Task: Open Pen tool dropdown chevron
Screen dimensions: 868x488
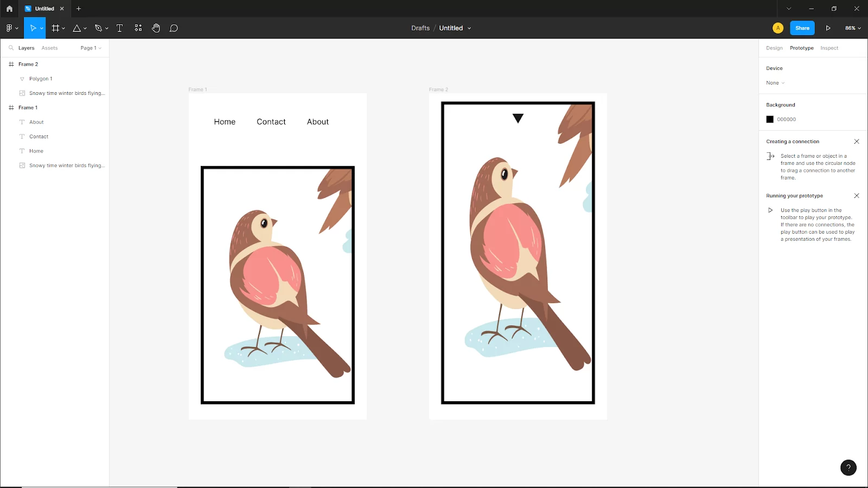Action: point(107,28)
